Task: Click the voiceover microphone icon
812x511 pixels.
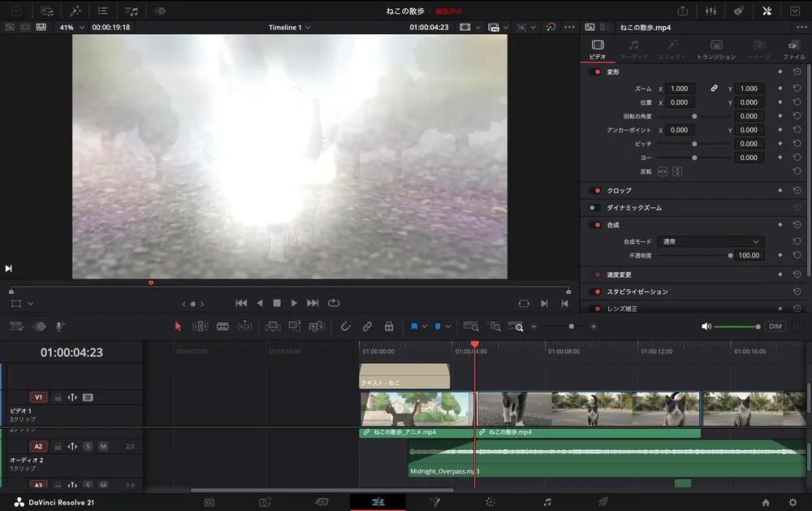Action: (x=59, y=327)
